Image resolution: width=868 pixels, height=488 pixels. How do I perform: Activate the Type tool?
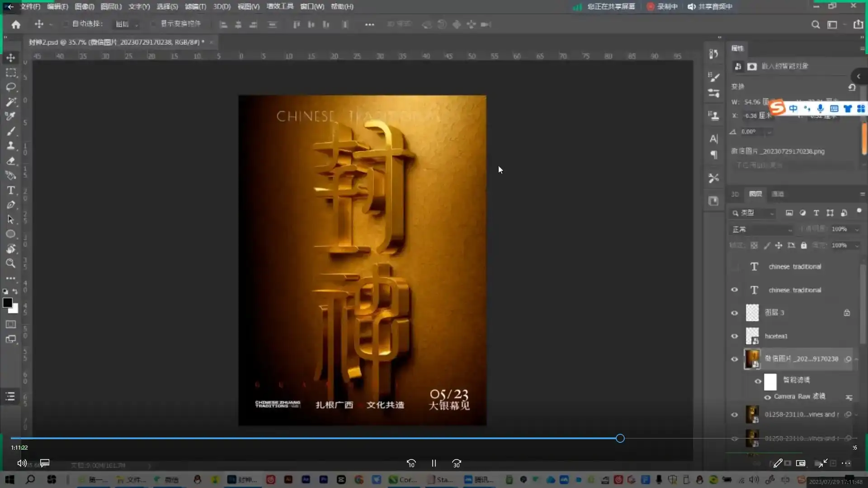[x=11, y=190]
